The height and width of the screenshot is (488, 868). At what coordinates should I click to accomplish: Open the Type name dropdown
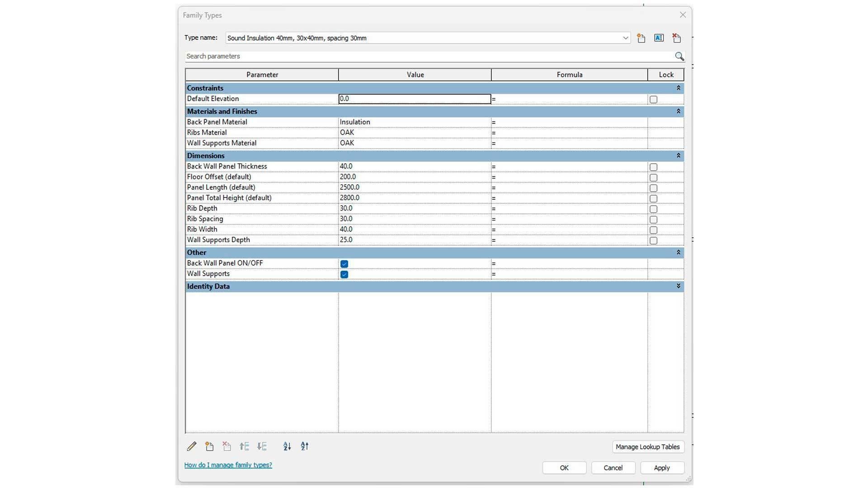tap(625, 38)
